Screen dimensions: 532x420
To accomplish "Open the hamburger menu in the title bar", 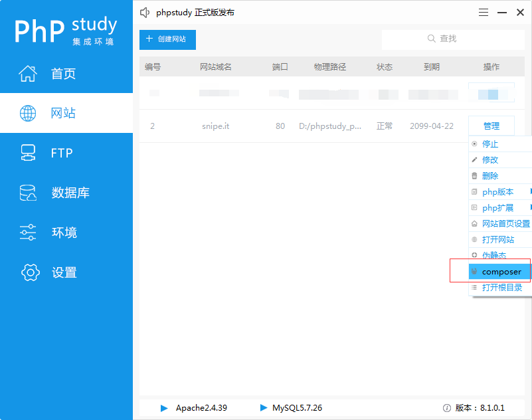I will pyautogui.click(x=483, y=12).
